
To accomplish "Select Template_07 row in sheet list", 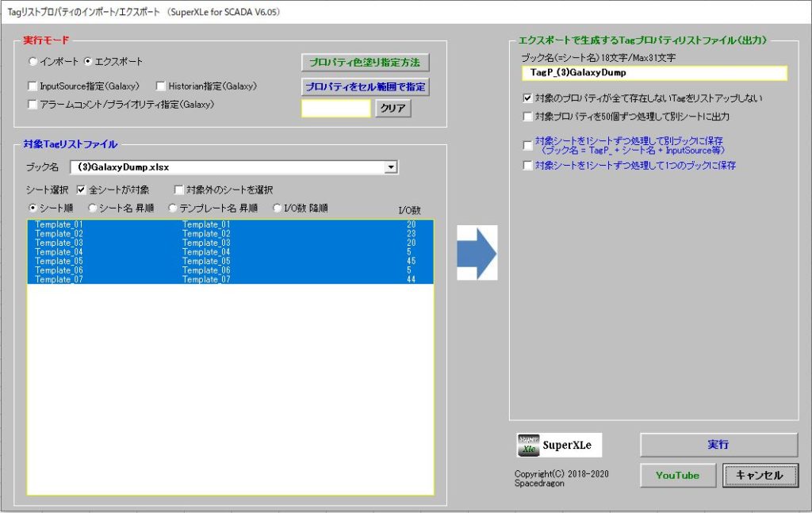I will point(231,280).
